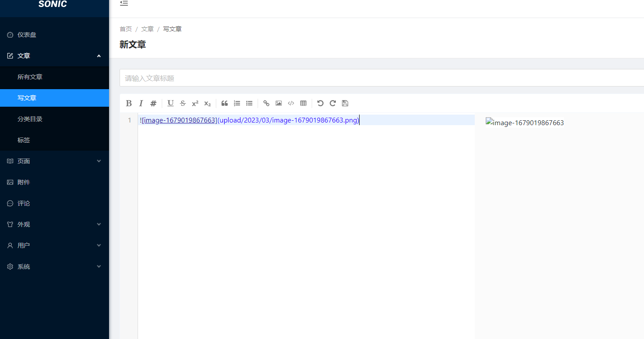Apply italic formatting

click(x=141, y=103)
